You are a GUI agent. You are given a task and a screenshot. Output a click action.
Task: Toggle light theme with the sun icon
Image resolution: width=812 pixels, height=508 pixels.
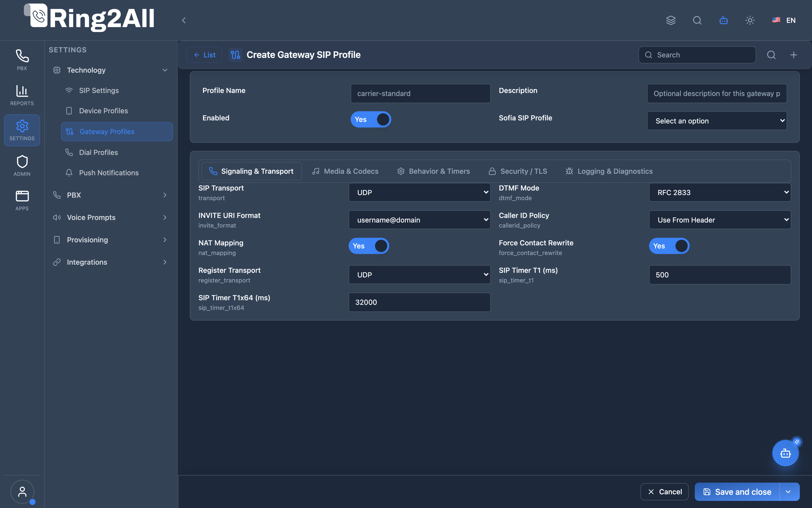click(750, 20)
